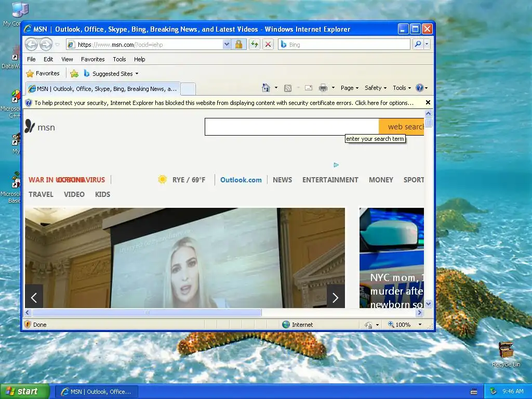Open the Tools menu in menu bar
The width and height of the screenshot is (532, 399).
pos(119,59)
